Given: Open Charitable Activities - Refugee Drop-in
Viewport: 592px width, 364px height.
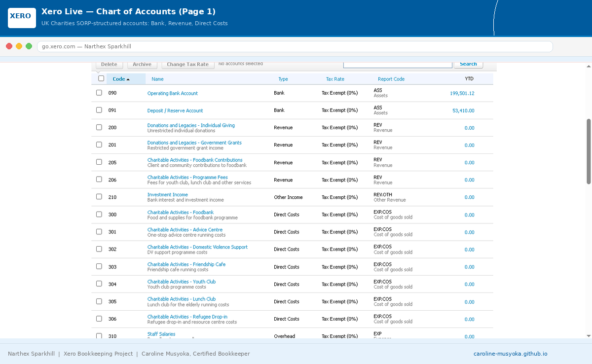Looking at the screenshot, I should 187,317.
